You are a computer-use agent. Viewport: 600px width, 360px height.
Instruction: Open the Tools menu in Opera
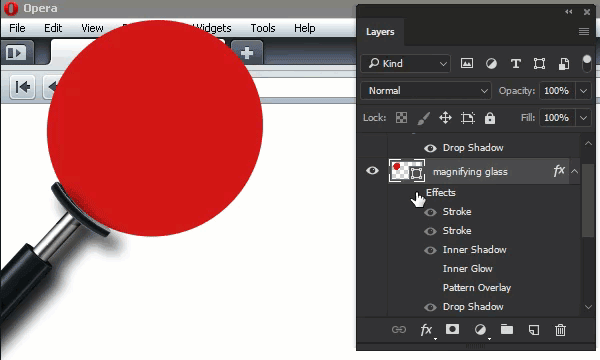point(263,28)
